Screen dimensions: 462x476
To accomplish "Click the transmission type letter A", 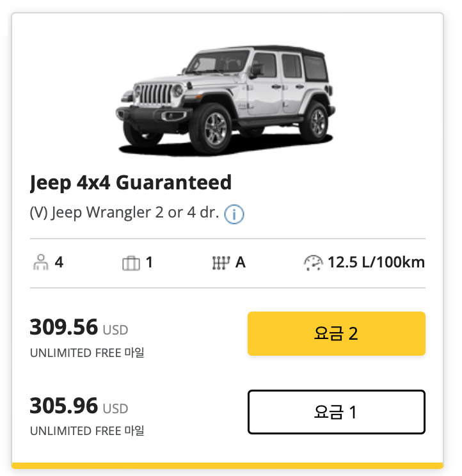I will [x=241, y=262].
